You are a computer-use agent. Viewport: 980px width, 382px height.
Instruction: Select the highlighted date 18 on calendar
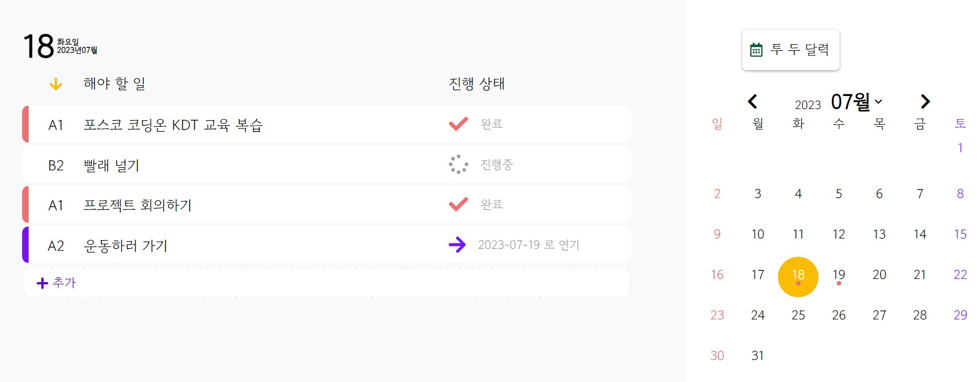798,276
